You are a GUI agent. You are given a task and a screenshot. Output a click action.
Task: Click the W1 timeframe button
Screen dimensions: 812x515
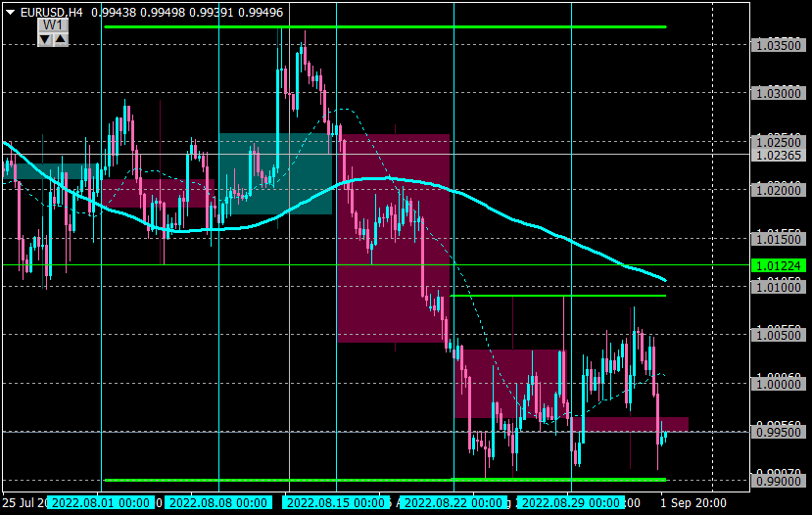(53, 25)
